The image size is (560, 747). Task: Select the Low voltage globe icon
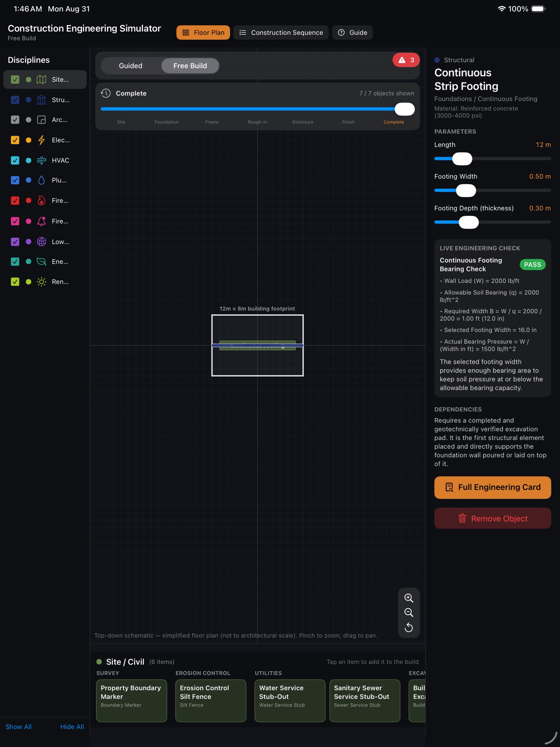coord(41,241)
